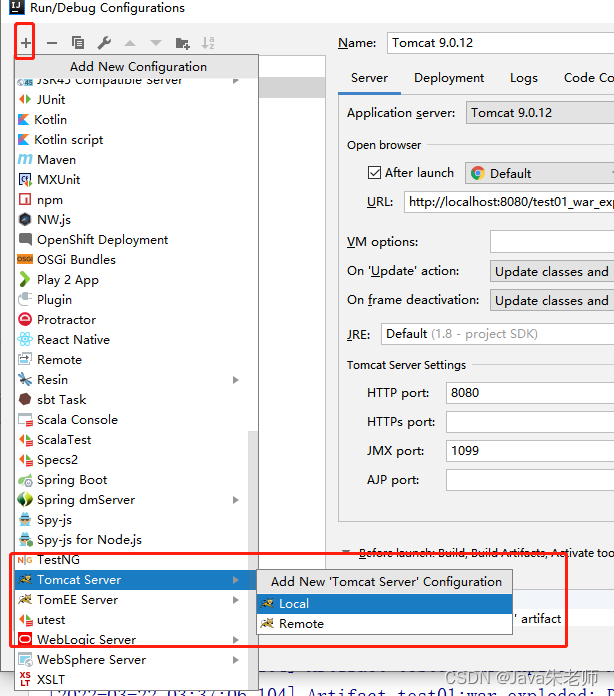Expand WebLogic Server submenu arrow
Viewport: 614px width, 696px height.
click(236, 640)
